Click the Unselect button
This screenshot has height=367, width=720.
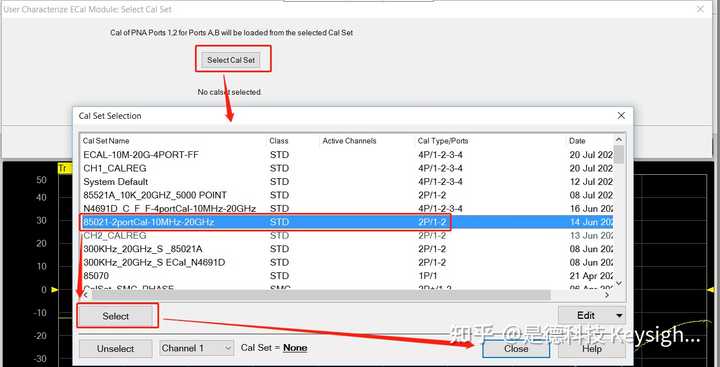tap(115, 349)
